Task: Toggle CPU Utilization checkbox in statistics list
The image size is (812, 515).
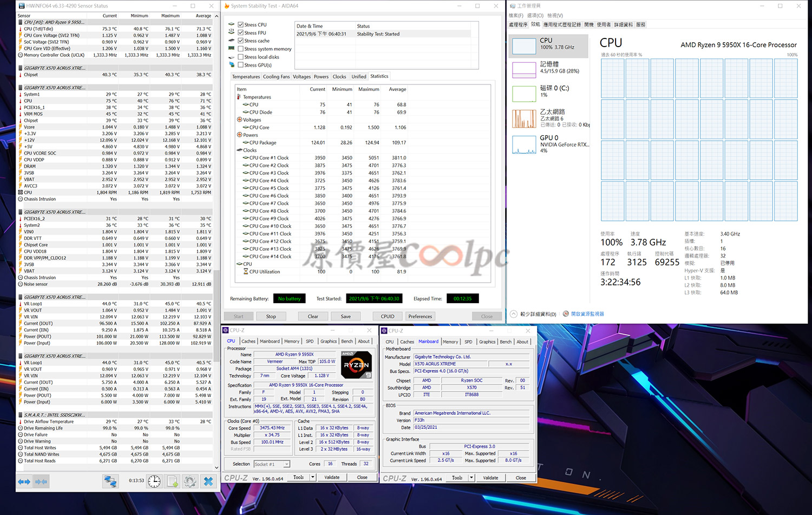Action: pos(246,272)
